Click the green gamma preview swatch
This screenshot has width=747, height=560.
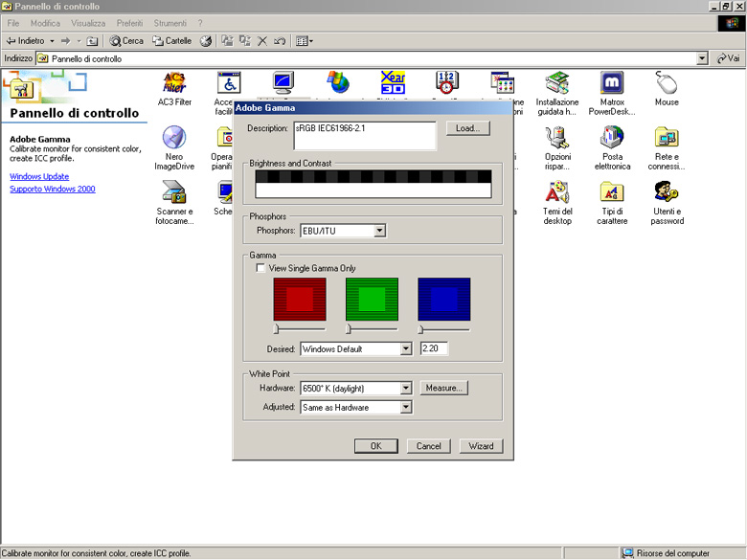373,300
